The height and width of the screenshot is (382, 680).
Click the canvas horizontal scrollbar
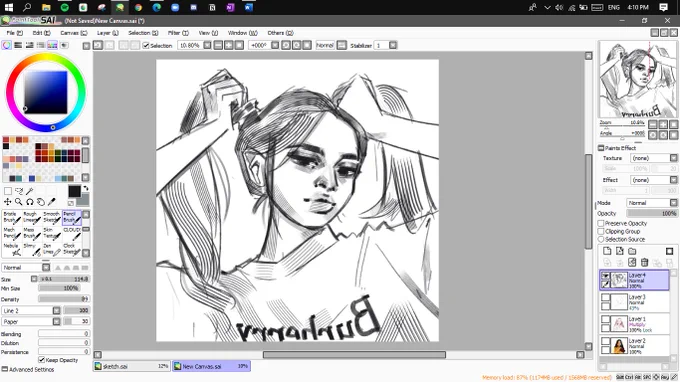(354, 355)
